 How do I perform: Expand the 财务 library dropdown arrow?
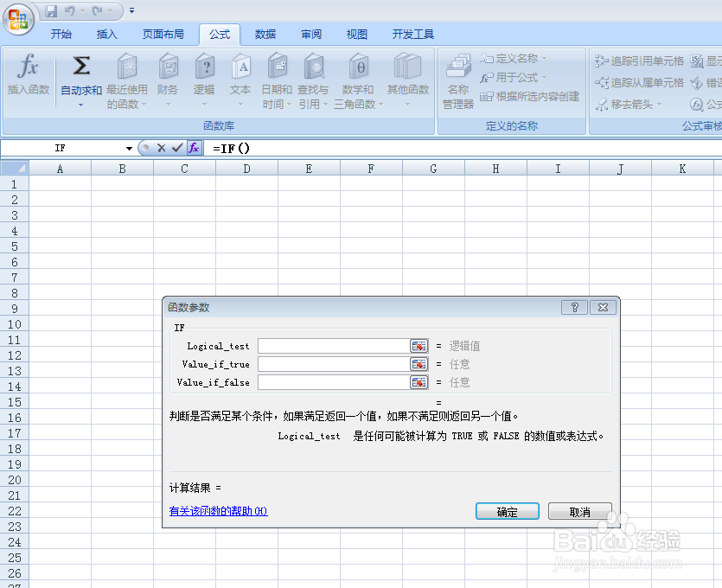[x=168, y=105]
